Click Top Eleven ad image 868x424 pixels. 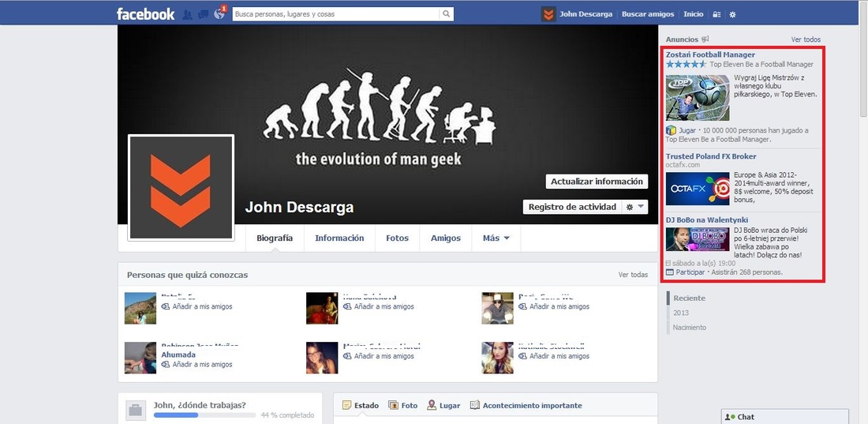click(698, 98)
